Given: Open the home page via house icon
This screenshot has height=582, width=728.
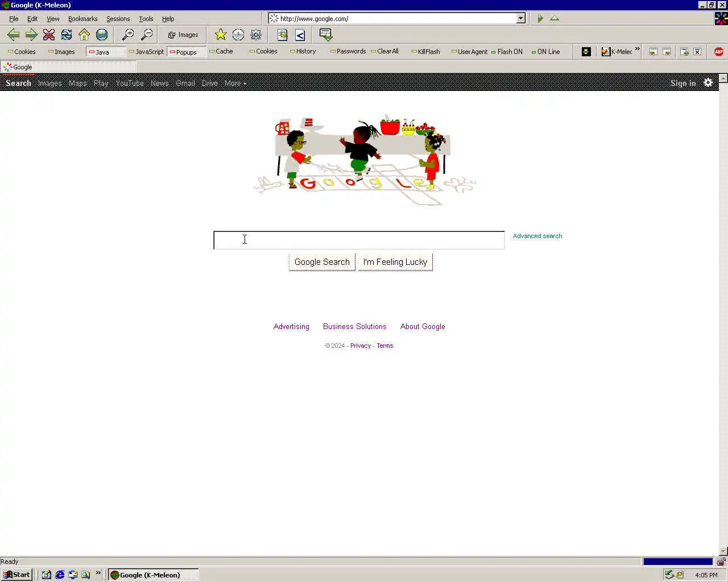Looking at the screenshot, I should tap(84, 35).
